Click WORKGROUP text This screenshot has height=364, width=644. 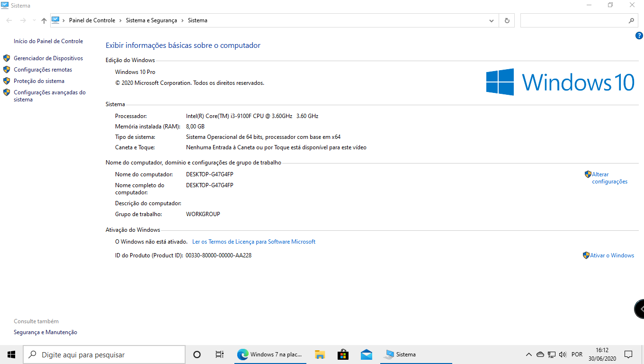pyautogui.click(x=203, y=214)
